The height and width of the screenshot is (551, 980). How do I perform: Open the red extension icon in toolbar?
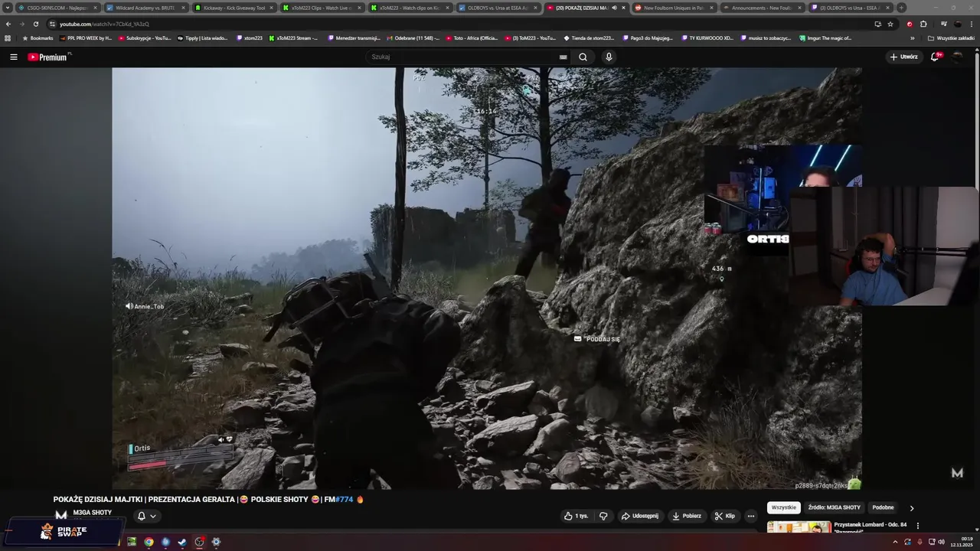tap(910, 24)
